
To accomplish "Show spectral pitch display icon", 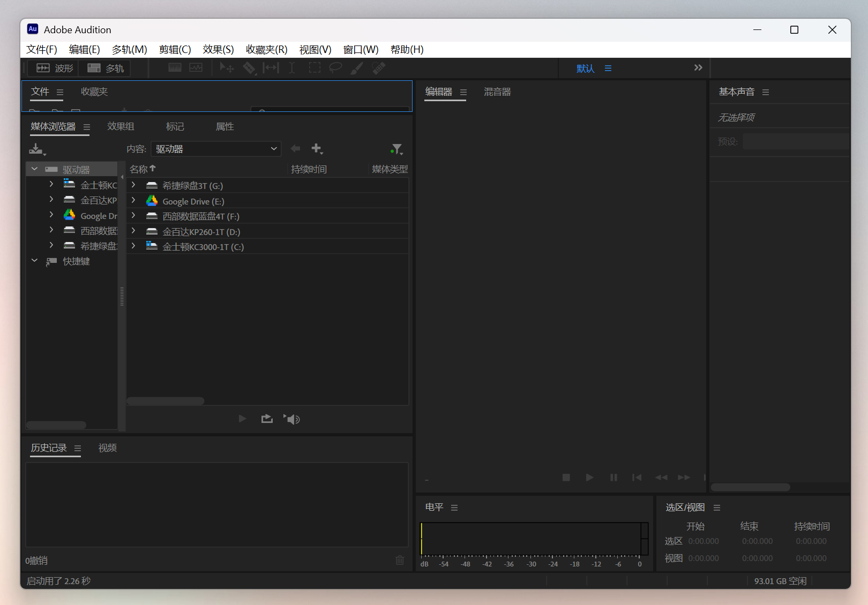I will [196, 67].
